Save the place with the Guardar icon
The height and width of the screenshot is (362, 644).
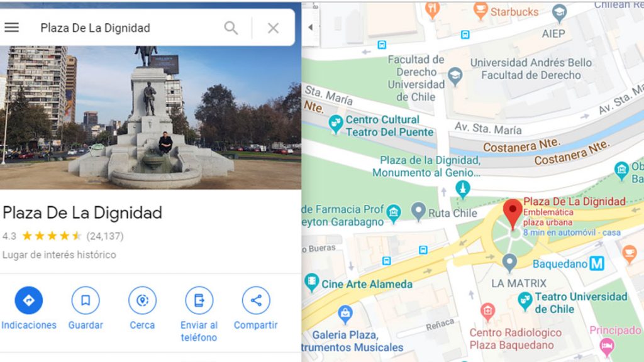coord(86,300)
